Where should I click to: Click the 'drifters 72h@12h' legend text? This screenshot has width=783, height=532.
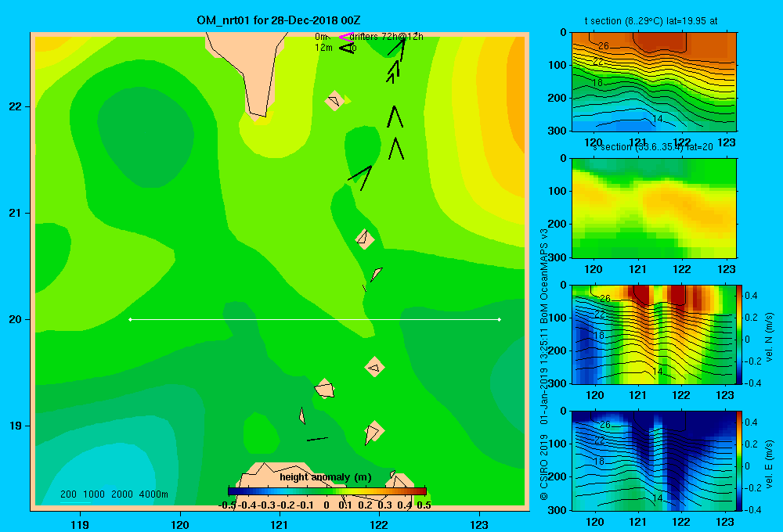point(386,37)
